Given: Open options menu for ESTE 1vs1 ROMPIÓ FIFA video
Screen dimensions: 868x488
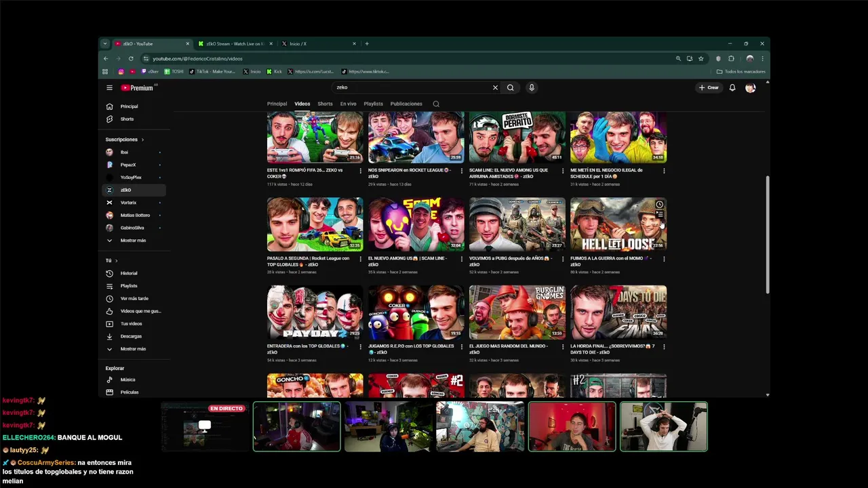Looking at the screenshot, I should pyautogui.click(x=360, y=171).
